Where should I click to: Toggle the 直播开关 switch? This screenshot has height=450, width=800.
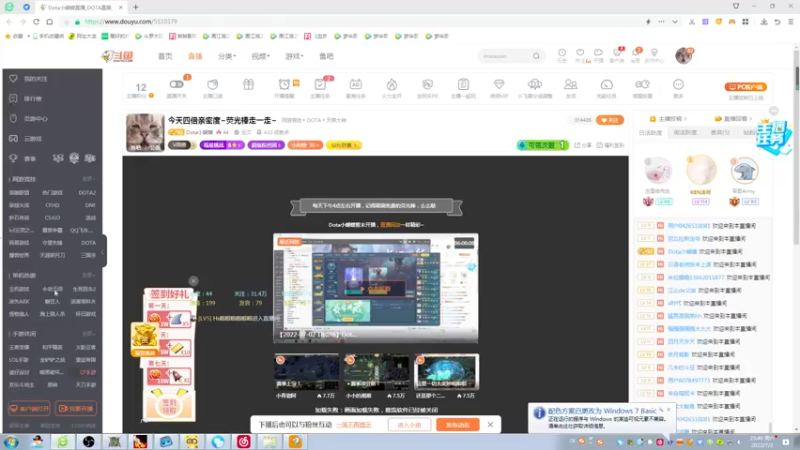click(177, 84)
